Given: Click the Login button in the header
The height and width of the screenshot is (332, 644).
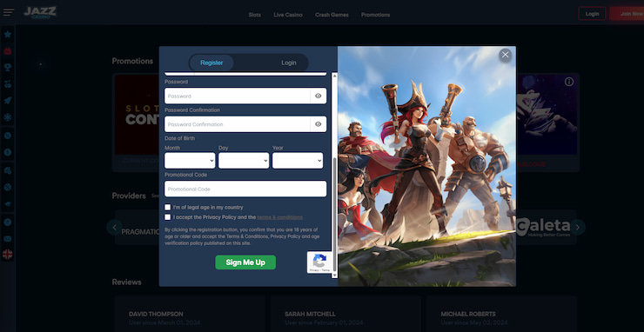Looking at the screenshot, I should (x=592, y=14).
